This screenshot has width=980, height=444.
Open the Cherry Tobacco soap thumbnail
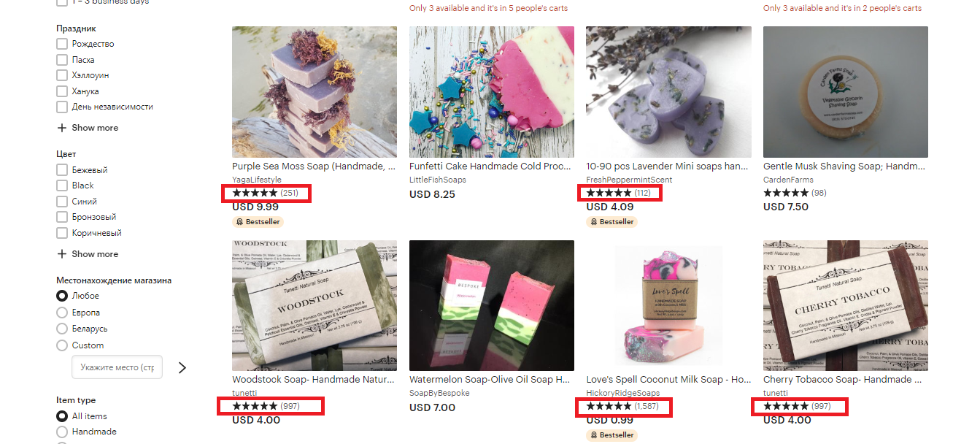pyautogui.click(x=846, y=306)
